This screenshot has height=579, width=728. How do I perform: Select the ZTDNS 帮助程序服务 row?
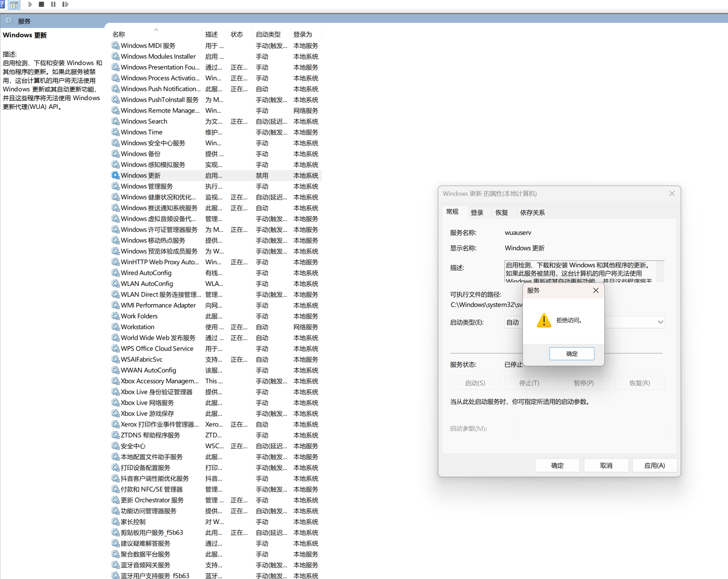(x=216, y=435)
